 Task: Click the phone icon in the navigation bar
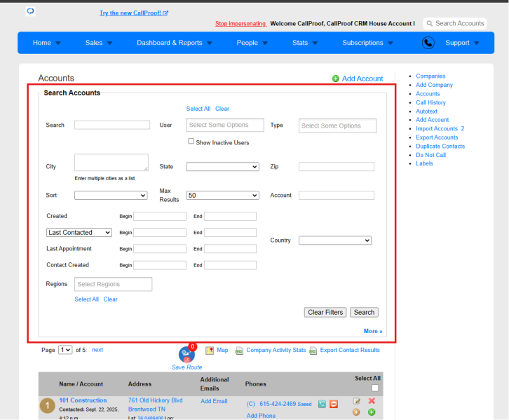428,43
